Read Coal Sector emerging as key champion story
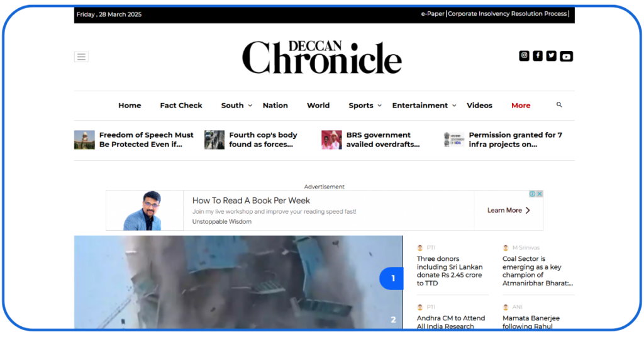Screen dimensions: 644x337 [x=538, y=271]
